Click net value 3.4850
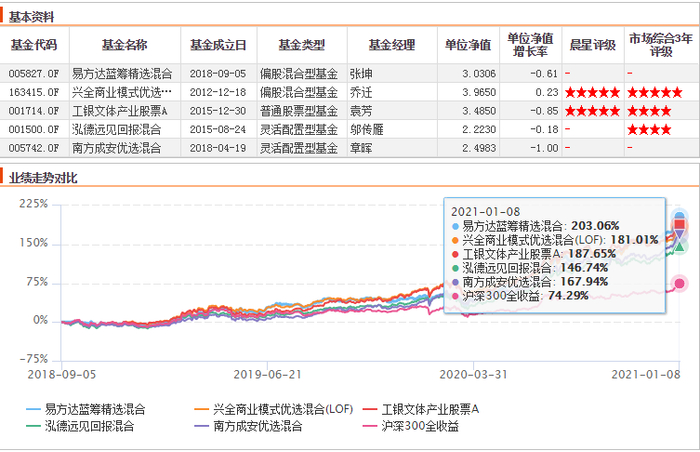Screen dimensions: 700x452 (479, 111)
